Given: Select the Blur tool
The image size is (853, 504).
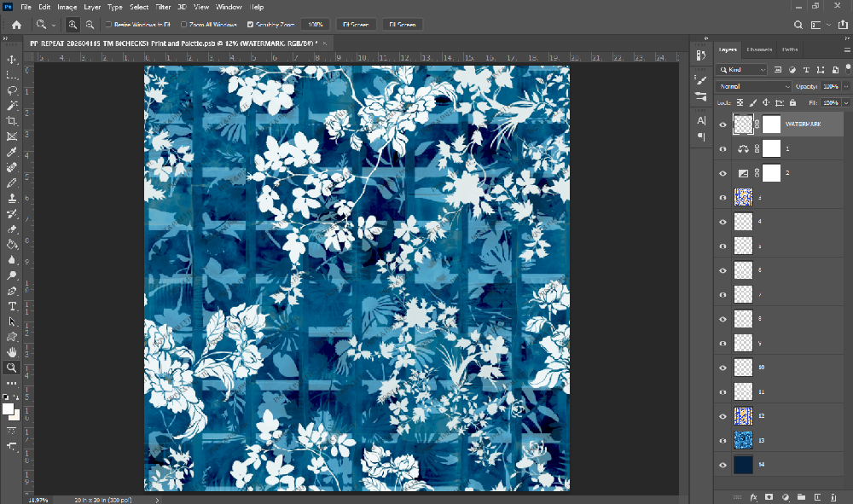Looking at the screenshot, I should pos(11,260).
